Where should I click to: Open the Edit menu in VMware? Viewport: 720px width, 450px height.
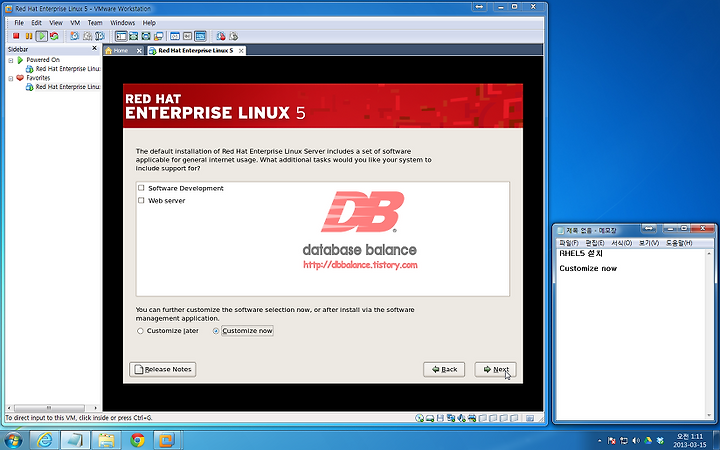[36, 22]
